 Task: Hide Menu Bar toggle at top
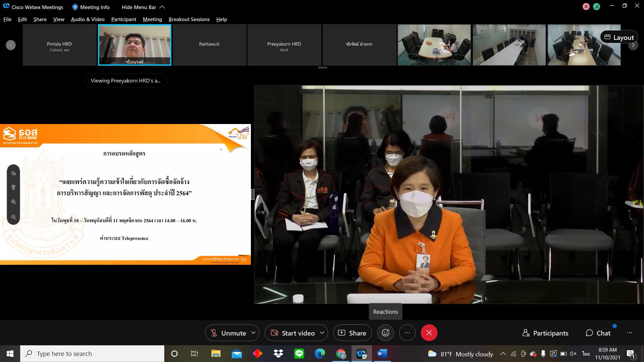point(143,7)
